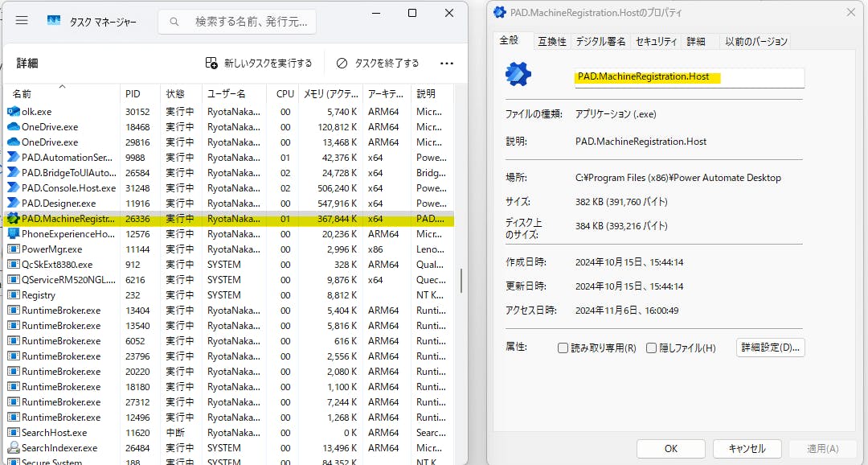Viewport: 868px width, 465px height.
Task: Click the 新しいタスクを実行する button
Action: coord(259,64)
